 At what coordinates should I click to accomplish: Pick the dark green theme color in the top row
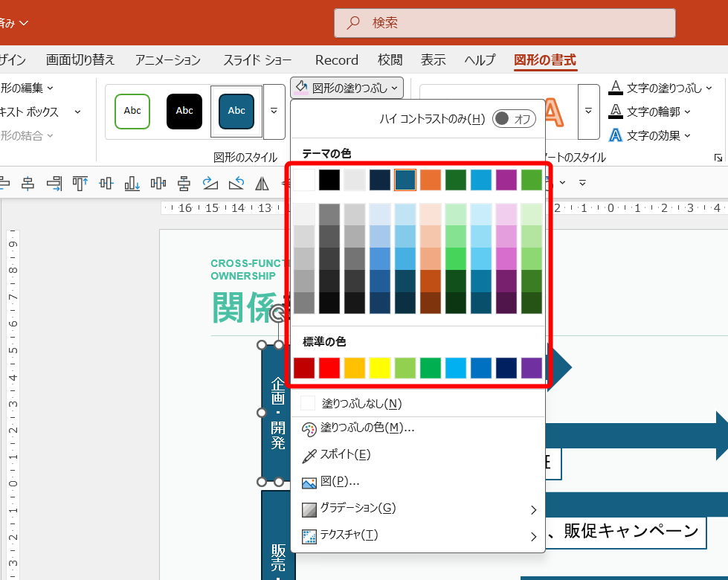pyautogui.click(x=455, y=180)
